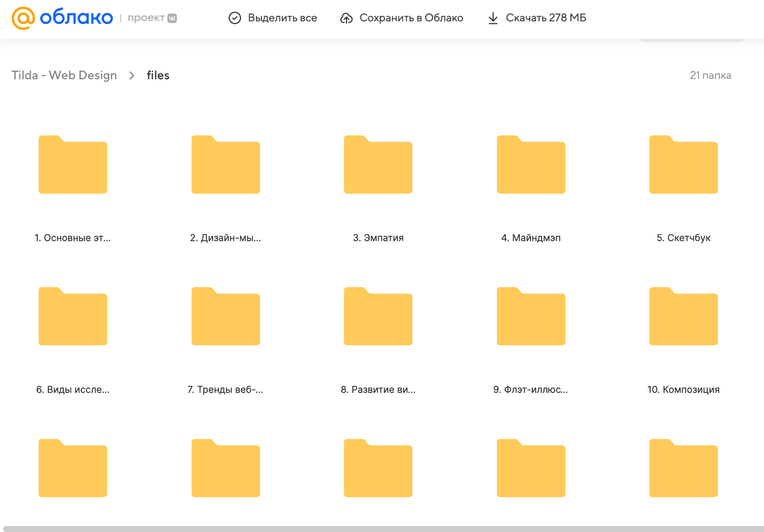The height and width of the screenshot is (532, 764).
Task: Open the 3. Эмпатия folder
Action: coord(378,165)
